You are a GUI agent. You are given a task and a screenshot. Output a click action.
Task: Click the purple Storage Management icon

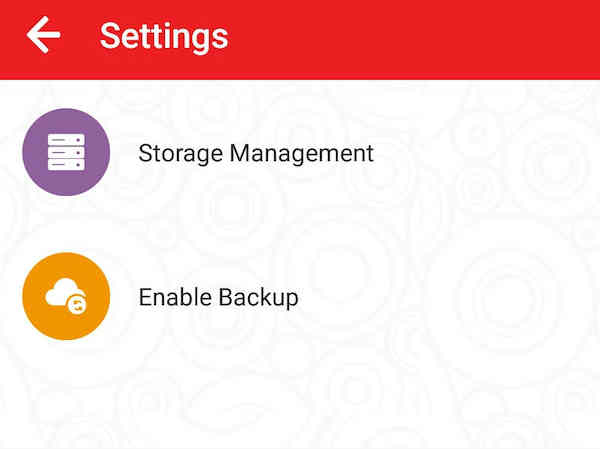coord(66,153)
